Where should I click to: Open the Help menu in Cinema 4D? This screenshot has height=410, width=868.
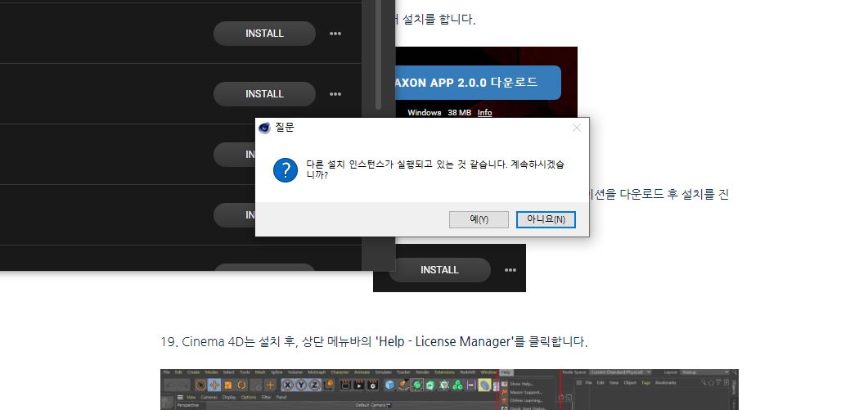tap(506, 372)
